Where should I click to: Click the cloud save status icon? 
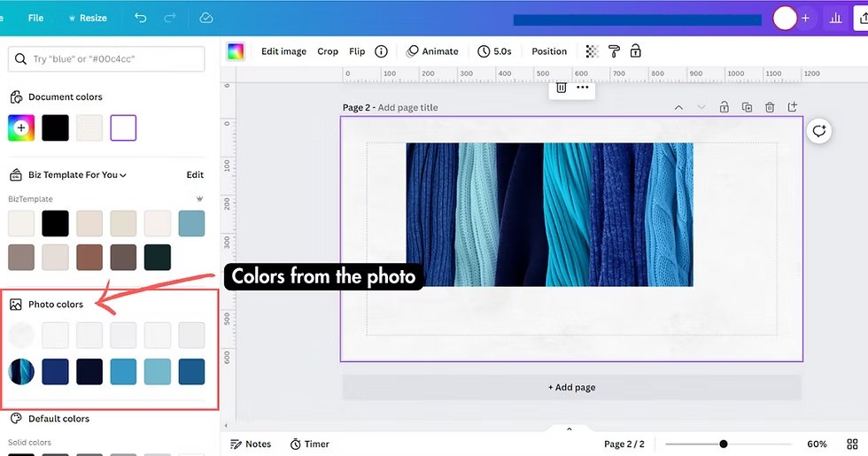pos(205,18)
